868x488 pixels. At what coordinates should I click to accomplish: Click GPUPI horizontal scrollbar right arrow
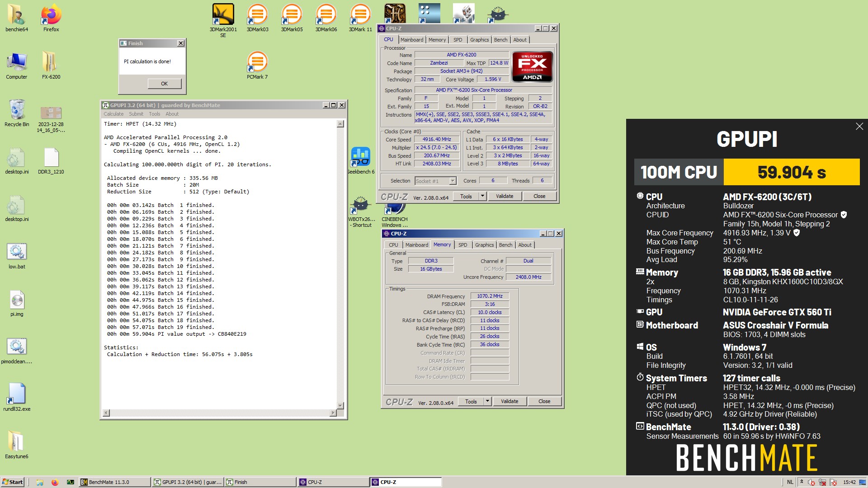pyautogui.click(x=333, y=413)
